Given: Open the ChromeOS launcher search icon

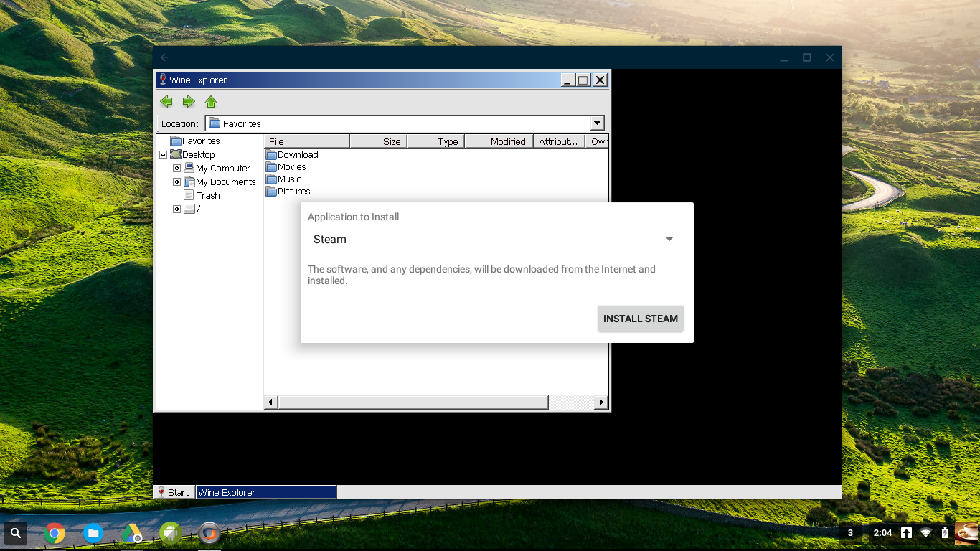Looking at the screenshot, I should (16, 533).
